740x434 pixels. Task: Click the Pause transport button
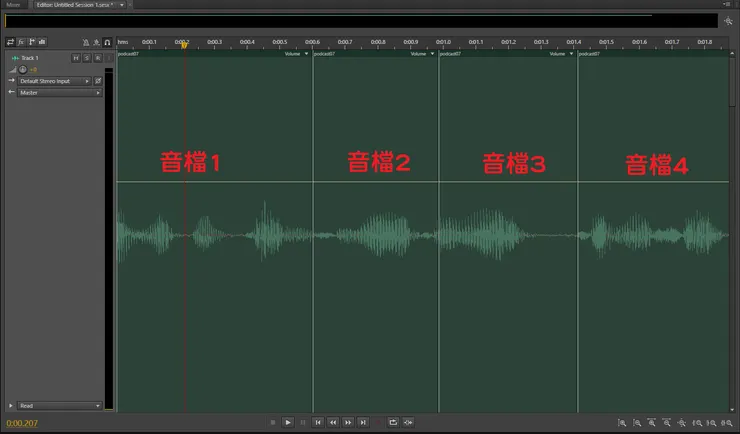(x=303, y=423)
